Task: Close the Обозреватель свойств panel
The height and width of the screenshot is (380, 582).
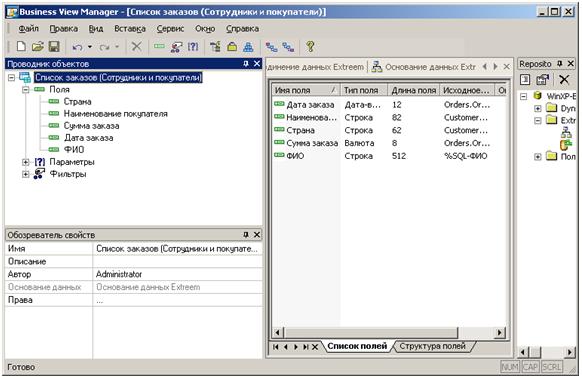Action: tap(257, 235)
